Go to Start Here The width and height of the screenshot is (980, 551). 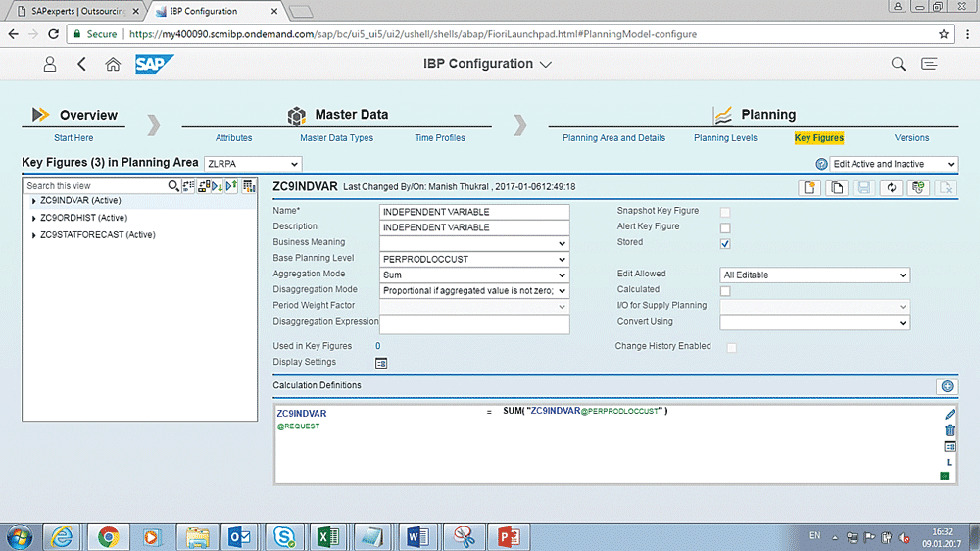point(73,138)
